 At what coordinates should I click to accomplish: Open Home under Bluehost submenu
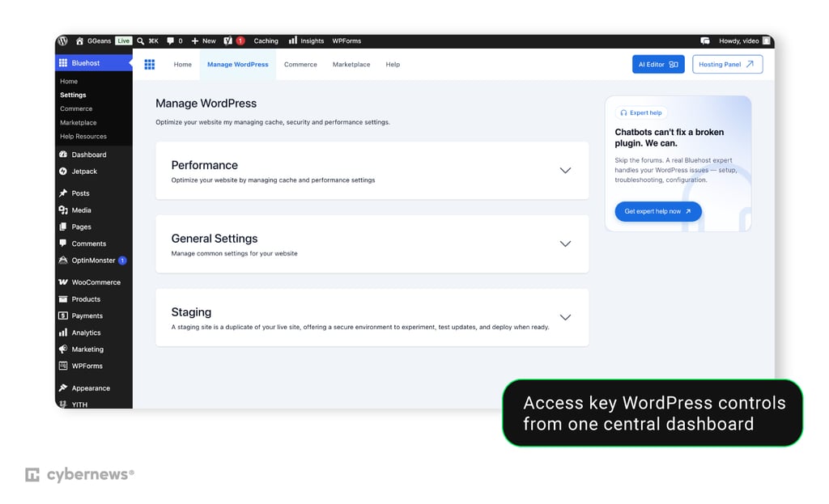pos(69,82)
